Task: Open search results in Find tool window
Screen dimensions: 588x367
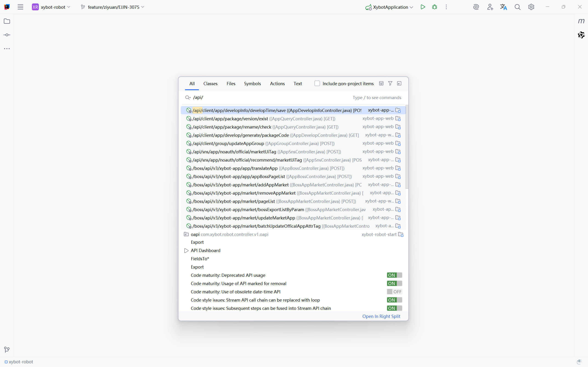Action: tap(399, 84)
